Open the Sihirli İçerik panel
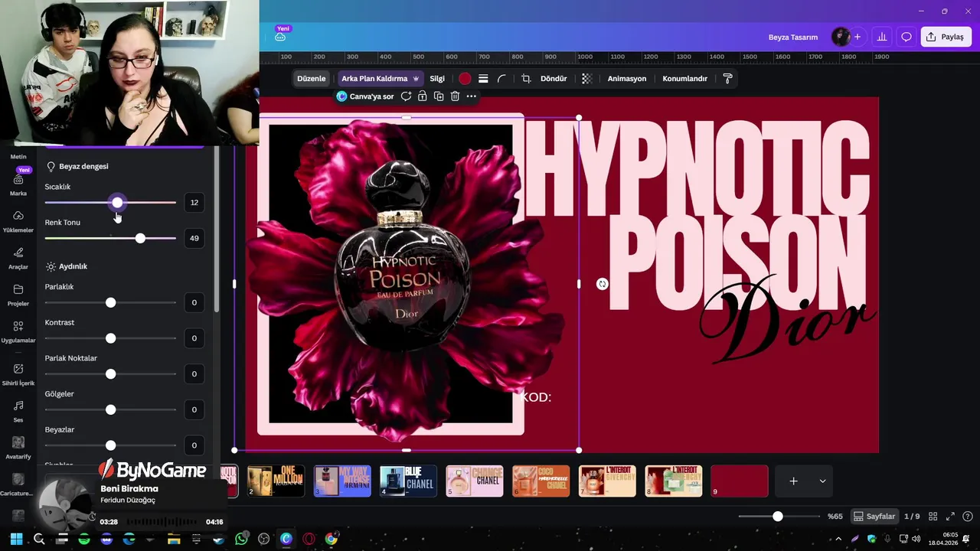Image resolution: width=980 pixels, height=551 pixels. [18, 374]
